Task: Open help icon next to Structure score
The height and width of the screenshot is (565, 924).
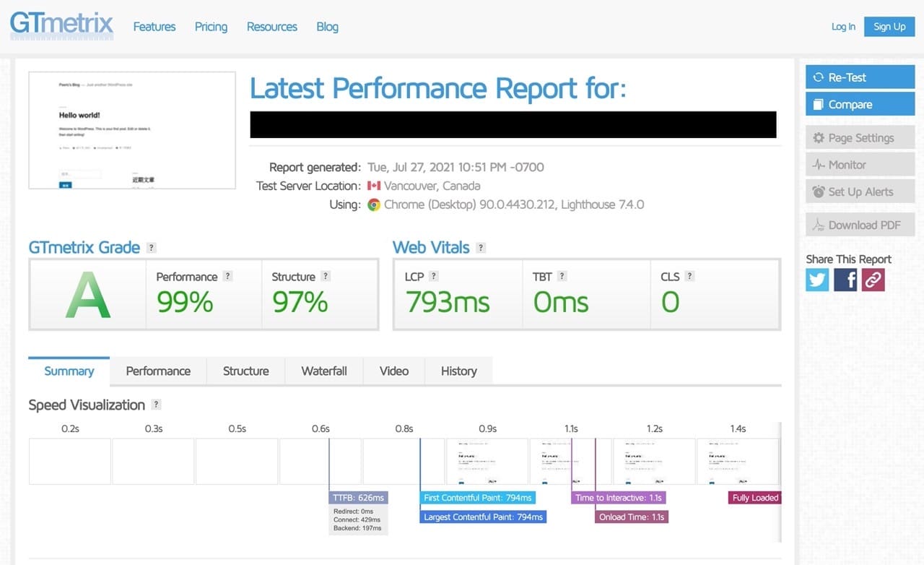Action: pyautogui.click(x=326, y=276)
